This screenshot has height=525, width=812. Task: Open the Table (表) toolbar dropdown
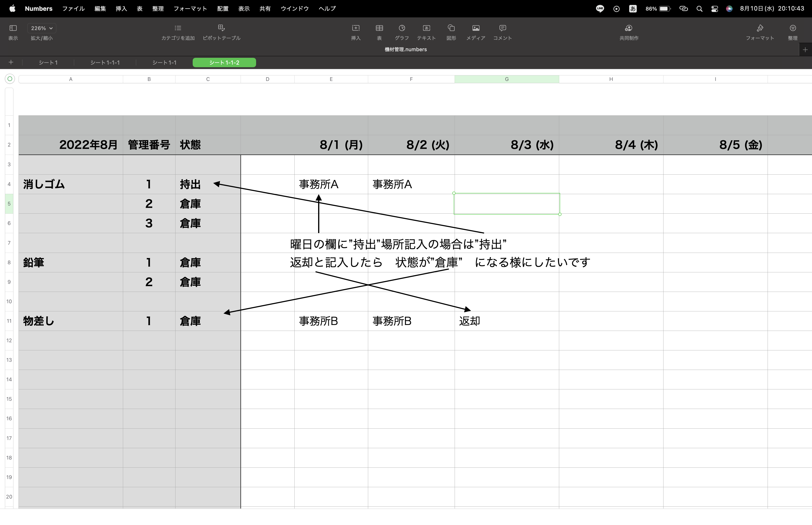pyautogui.click(x=379, y=28)
